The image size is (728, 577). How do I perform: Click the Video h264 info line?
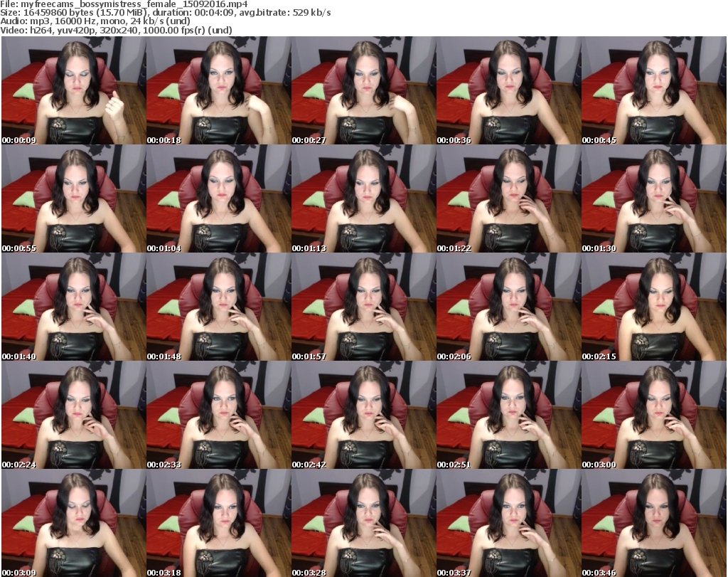click(x=116, y=30)
